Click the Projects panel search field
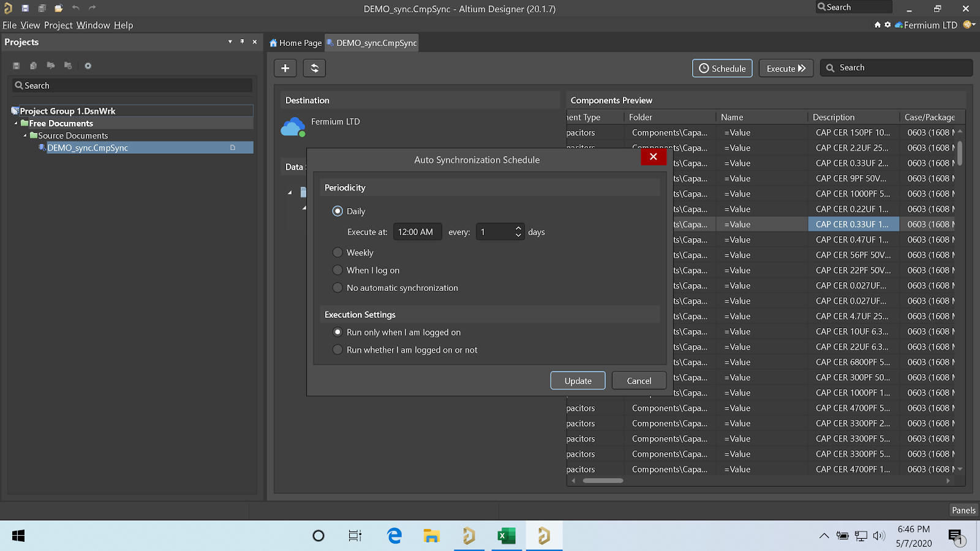The height and width of the screenshot is (551, 980). 132,86
